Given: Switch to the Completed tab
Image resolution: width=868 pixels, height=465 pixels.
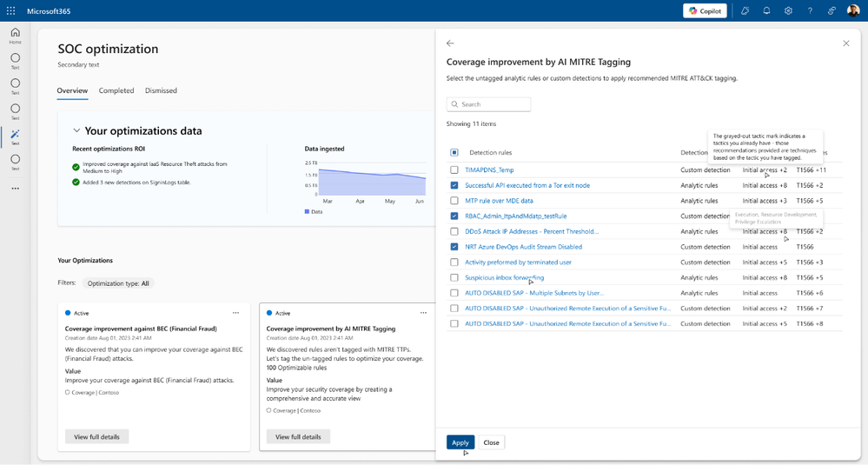Looking at the screenshot, I should click(x=116, y=90).
